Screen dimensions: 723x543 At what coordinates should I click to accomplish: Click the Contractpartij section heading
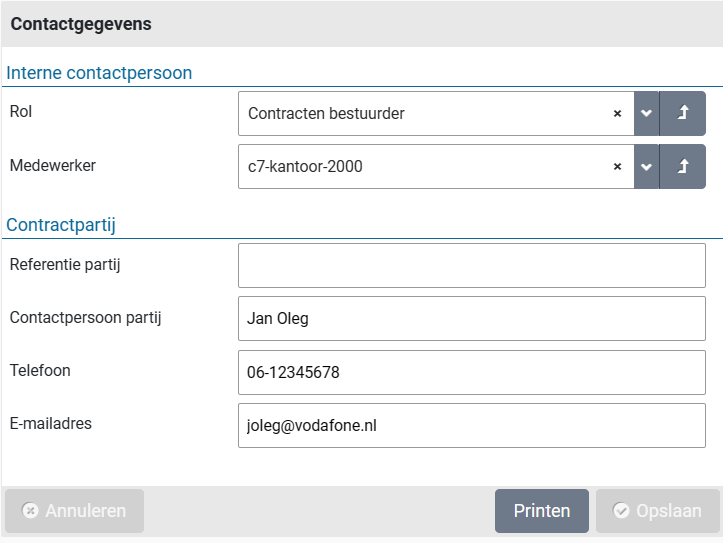coord(61,225)
